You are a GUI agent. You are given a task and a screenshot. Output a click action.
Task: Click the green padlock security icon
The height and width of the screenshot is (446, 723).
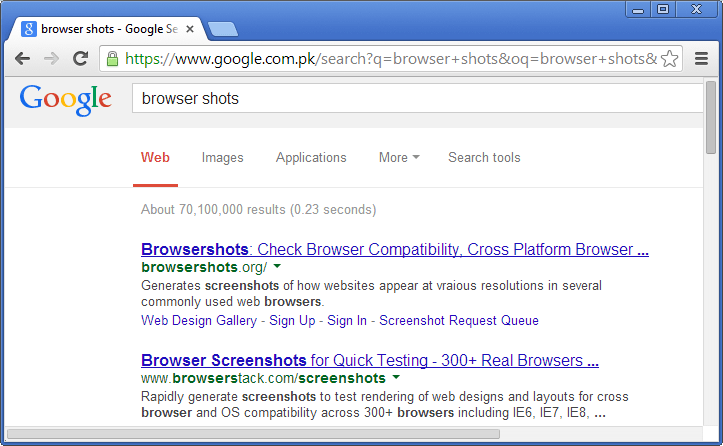[x=112, y=59]
